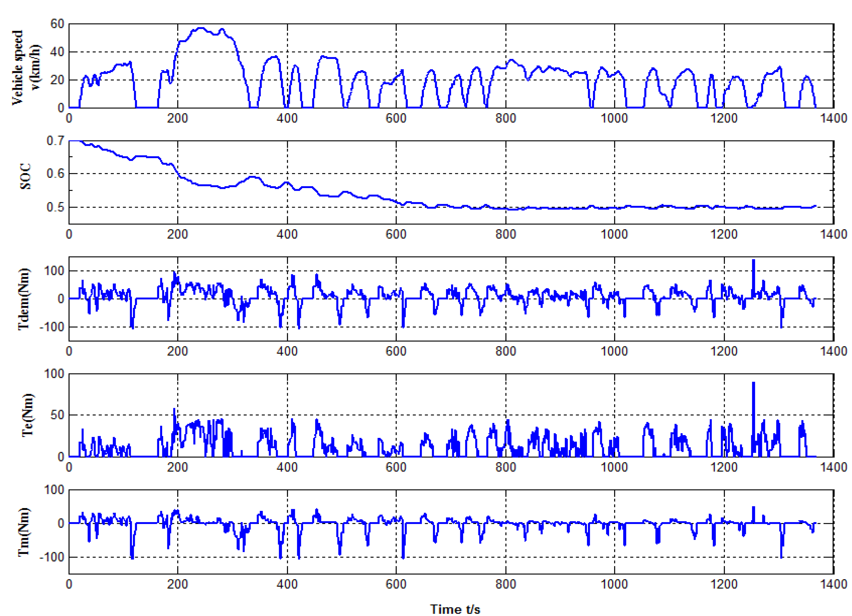Click the 60 tick on vehicle speed axis
The height and width of the screenshot is (616, 852).
point(57,24)
